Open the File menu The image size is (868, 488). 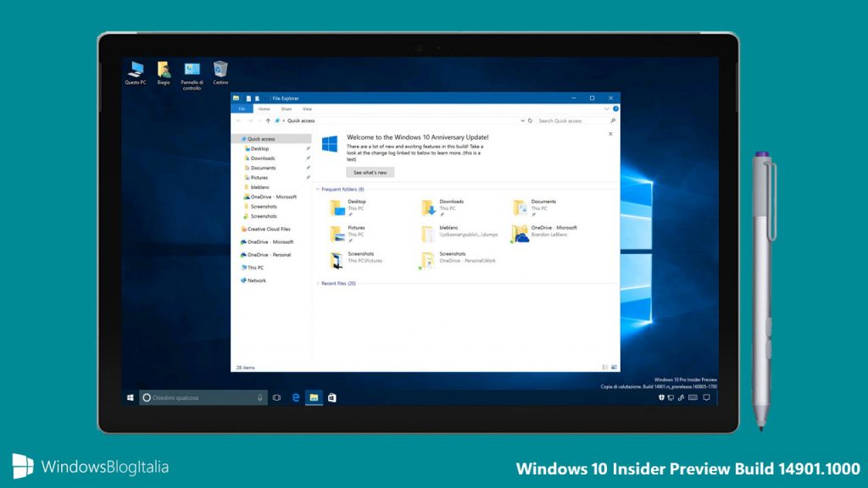(x=242, y=108)
